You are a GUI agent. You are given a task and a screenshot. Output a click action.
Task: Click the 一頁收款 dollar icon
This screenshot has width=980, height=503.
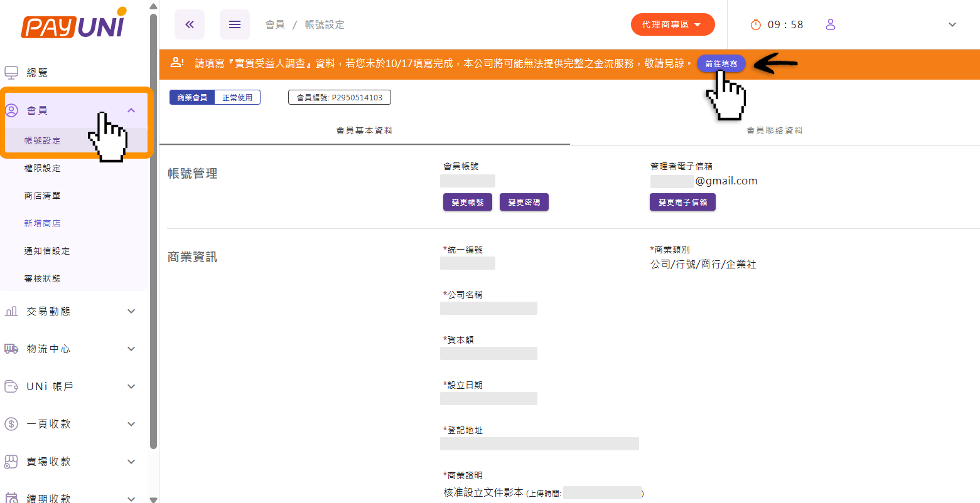tap(11, 424)
